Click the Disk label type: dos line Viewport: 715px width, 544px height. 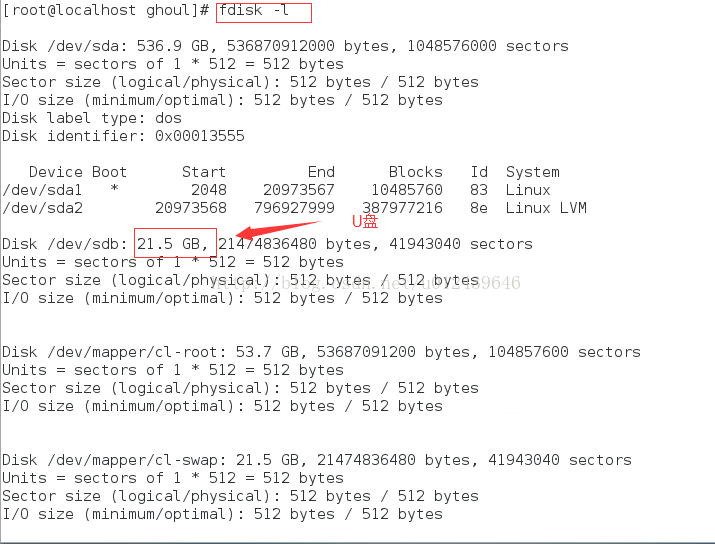92,118
